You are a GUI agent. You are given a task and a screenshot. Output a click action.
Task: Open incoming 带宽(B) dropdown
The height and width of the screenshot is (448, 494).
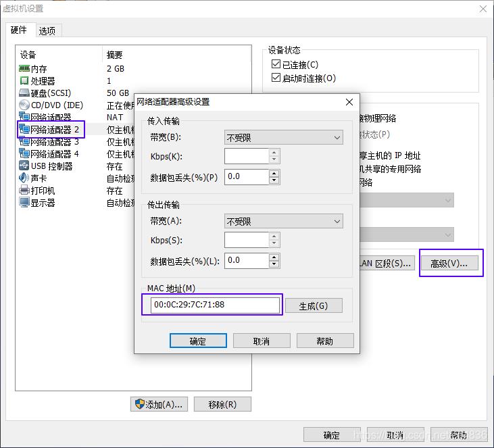pyautogui.click(x=284, y=137)
